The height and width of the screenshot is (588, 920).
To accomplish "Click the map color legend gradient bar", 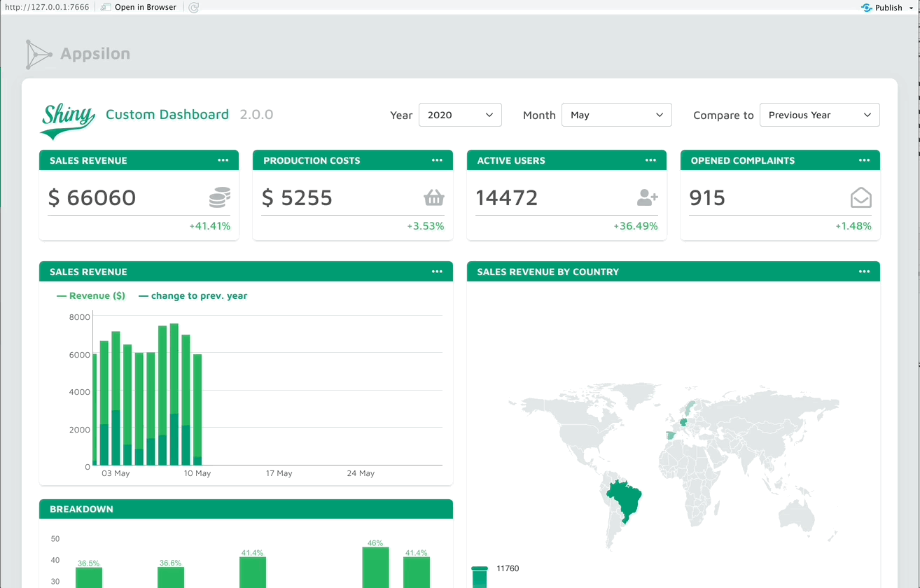I will pos(480,577).
